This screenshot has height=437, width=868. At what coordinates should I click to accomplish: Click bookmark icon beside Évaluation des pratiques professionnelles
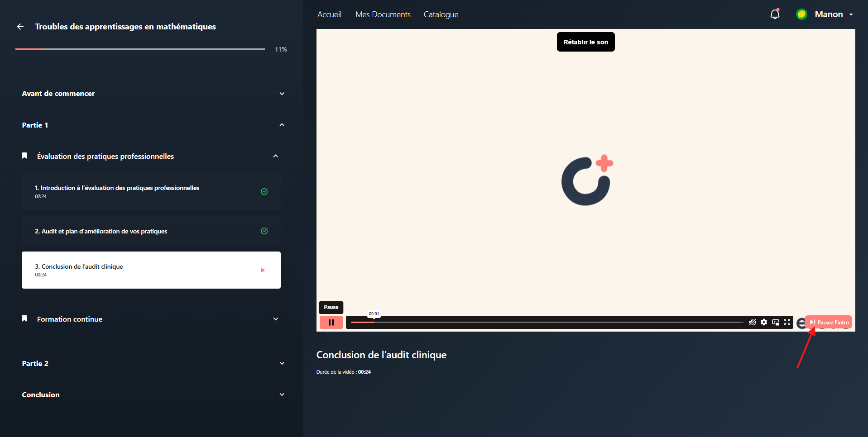[24, 156]
